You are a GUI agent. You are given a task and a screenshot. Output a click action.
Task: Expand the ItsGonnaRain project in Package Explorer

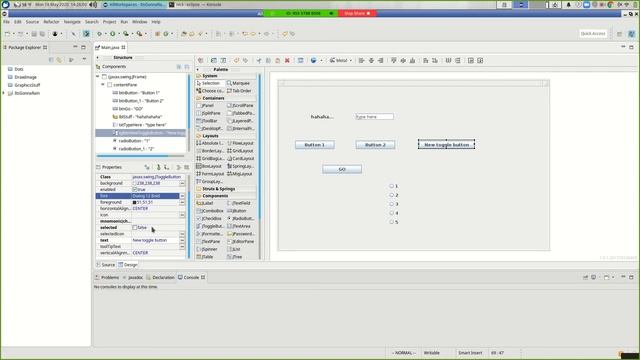4,93
